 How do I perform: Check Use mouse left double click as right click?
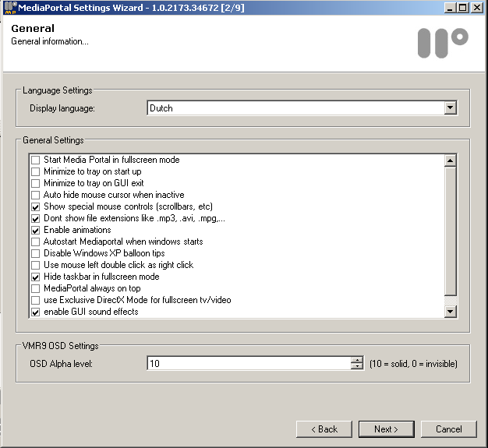coord(36,265)
